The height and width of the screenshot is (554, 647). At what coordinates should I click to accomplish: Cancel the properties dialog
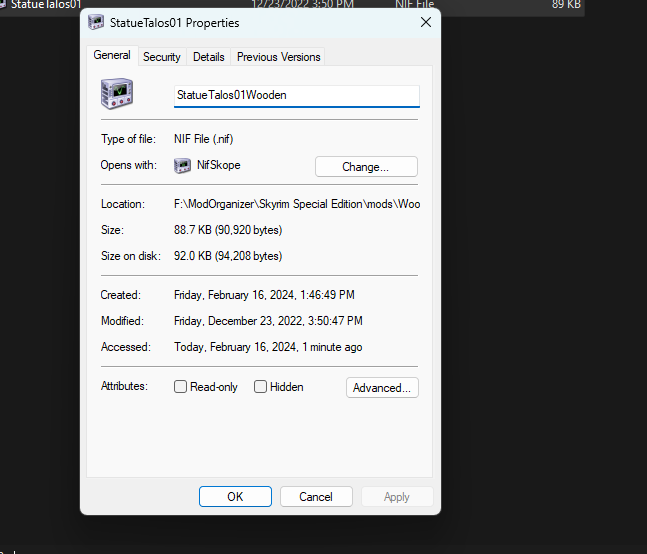tap(316, 496)
